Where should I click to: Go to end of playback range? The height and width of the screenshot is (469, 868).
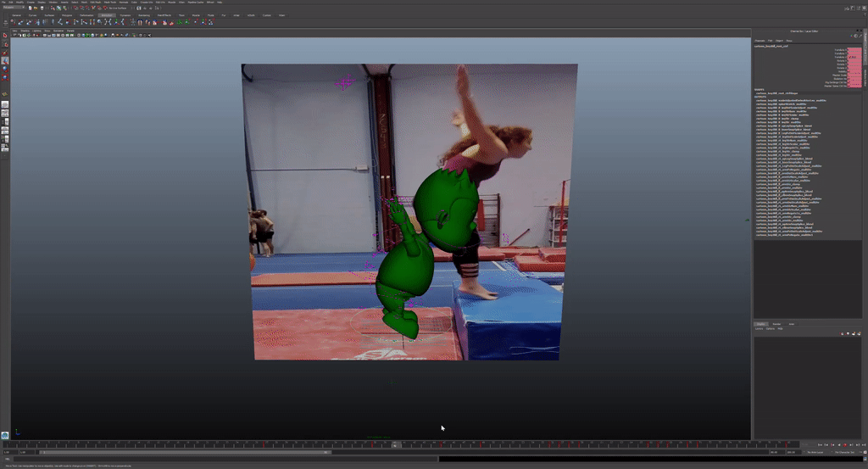click(x=864, y=444)
